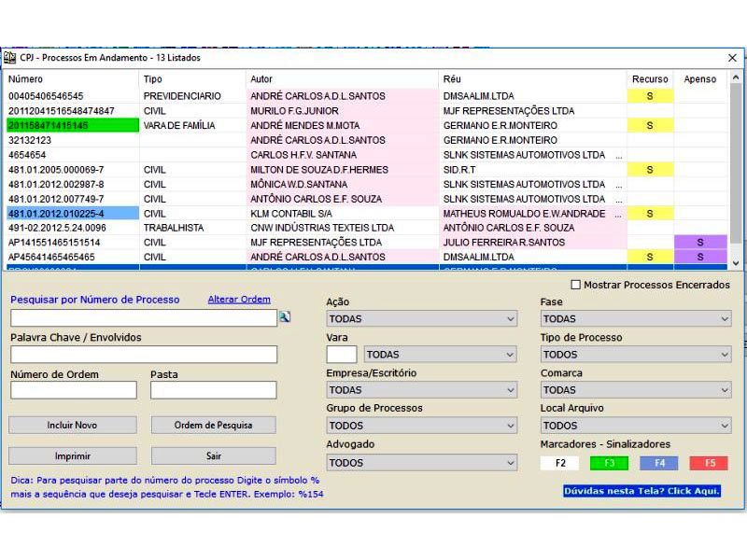
Task: Click the Incluir Novo button
Action: coord(72,426)
